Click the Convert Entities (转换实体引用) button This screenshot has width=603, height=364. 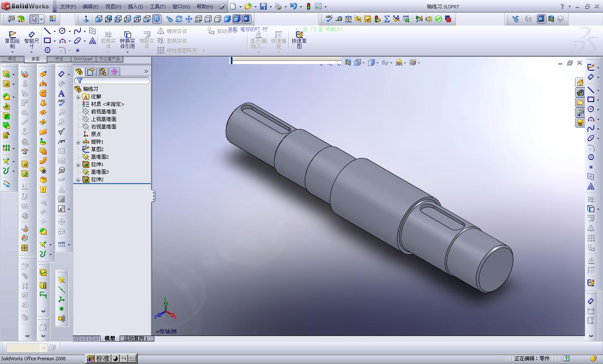(x=127, y=40)
